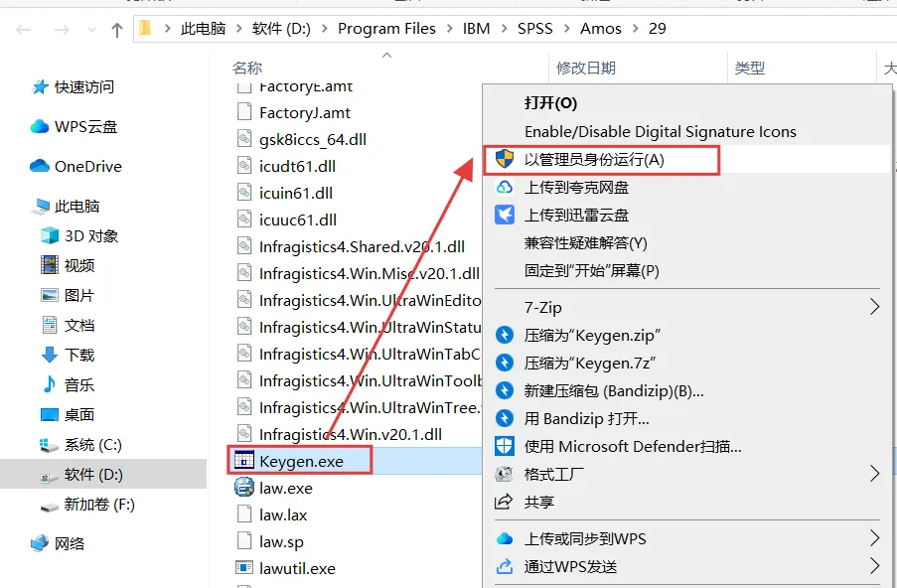Expand the 7-Zip submenu arrow

(x=874, y=307)
